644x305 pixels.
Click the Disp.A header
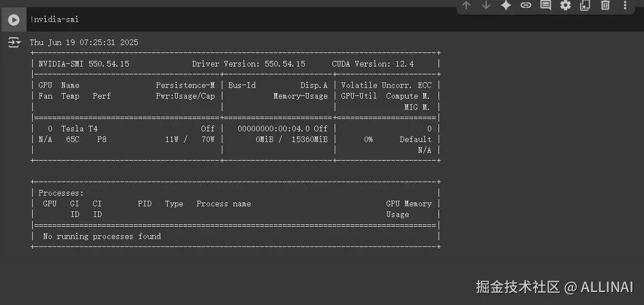[x=314, y=85]
